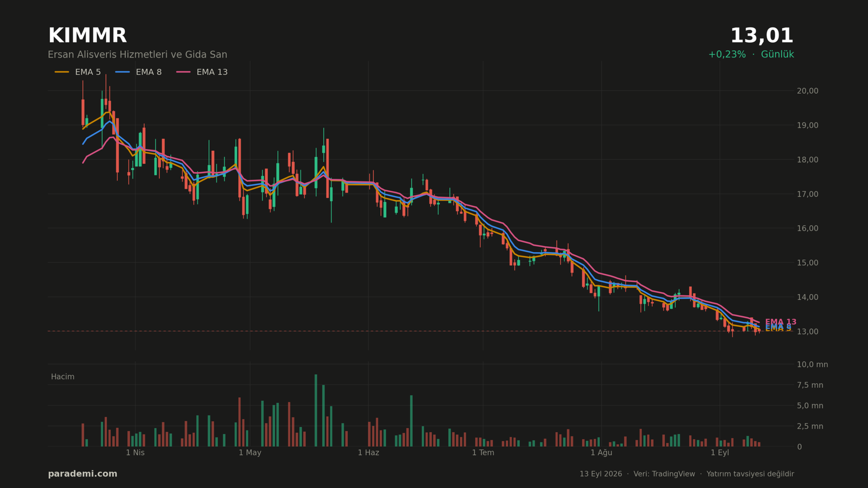Click the current price 13,01
868x488 pixels.
point(762,36)
